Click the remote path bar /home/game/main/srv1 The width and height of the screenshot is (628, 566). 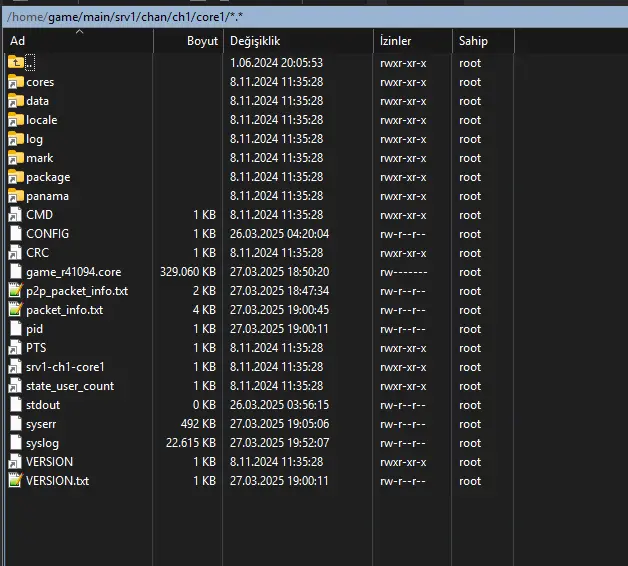click(x=316, y=17)
